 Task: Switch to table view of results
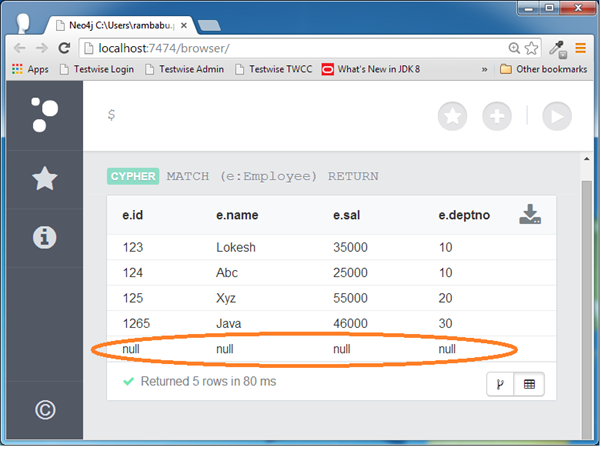[529, 384]
